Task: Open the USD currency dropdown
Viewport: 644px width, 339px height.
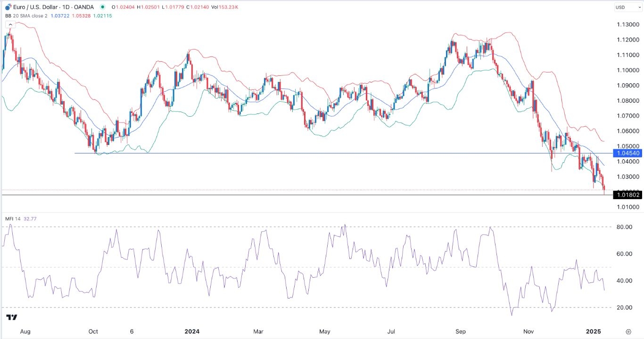Action: (627, 8)
